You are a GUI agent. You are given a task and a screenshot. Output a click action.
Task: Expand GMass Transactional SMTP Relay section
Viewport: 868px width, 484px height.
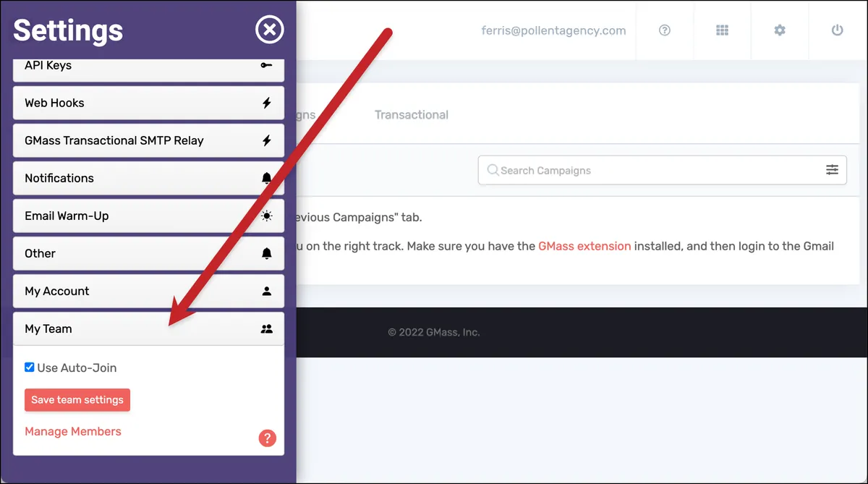pyautogui.click(x=148, y=140)
